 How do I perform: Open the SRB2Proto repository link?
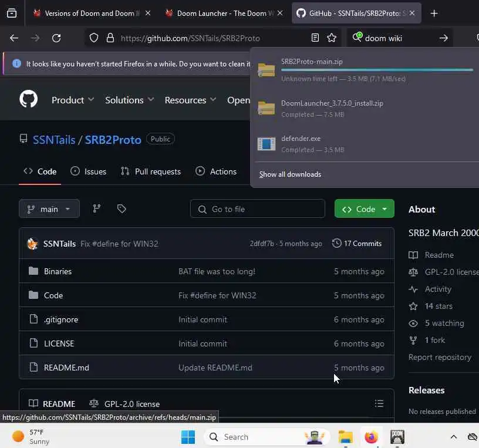(x=113, y=140)
